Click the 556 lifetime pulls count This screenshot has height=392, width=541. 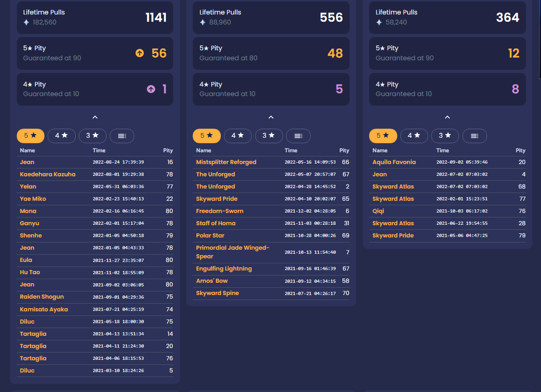[331, 18]
